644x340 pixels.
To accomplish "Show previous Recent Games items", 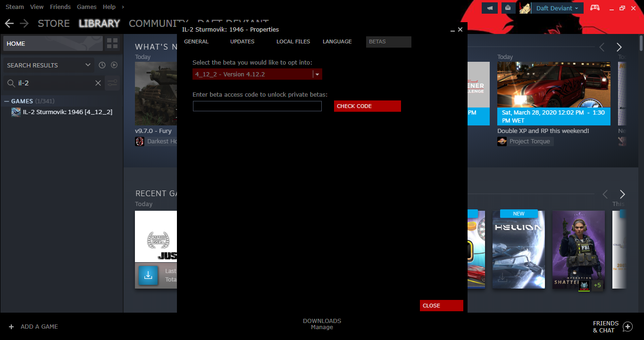I will pyautogui.click(x=605, y=194).
